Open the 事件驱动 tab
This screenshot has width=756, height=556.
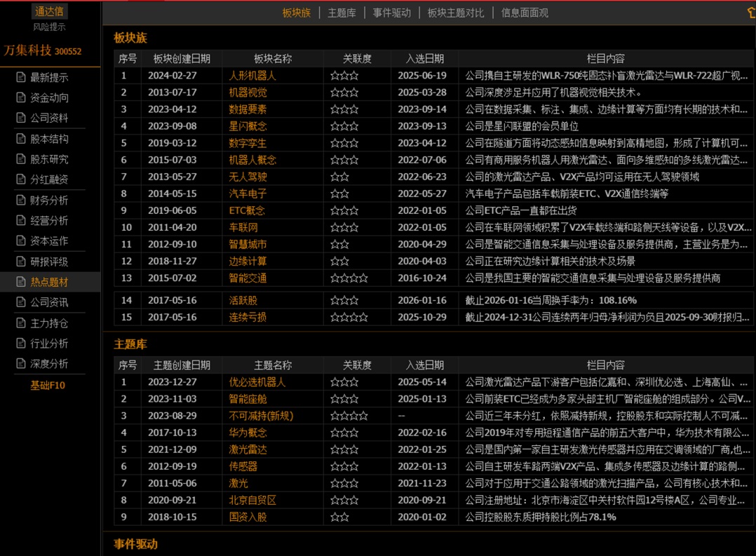coord(391,13)
